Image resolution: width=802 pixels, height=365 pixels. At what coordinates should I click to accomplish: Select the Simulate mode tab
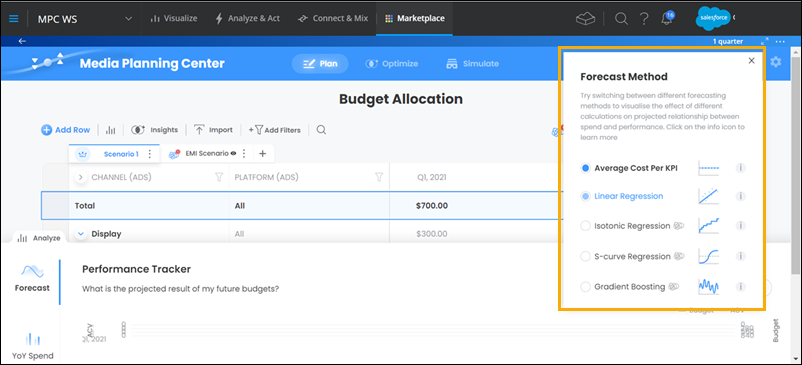click(x=473, y=64)
